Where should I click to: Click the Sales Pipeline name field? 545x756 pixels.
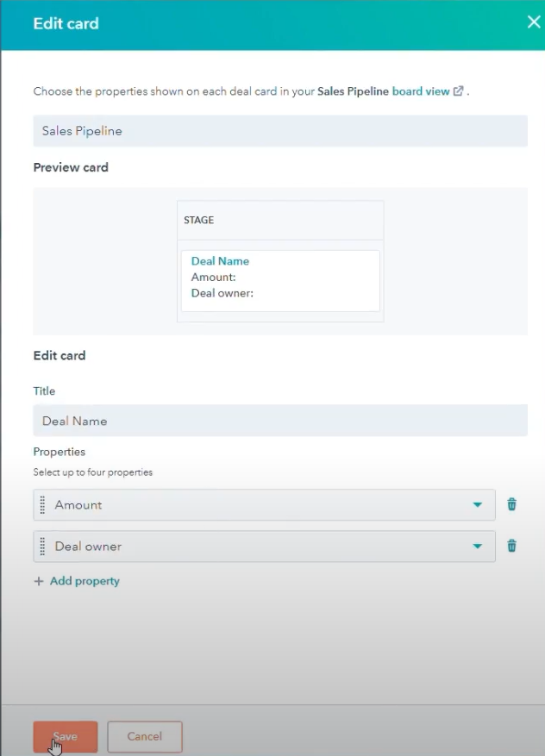[x=279, y=131]
